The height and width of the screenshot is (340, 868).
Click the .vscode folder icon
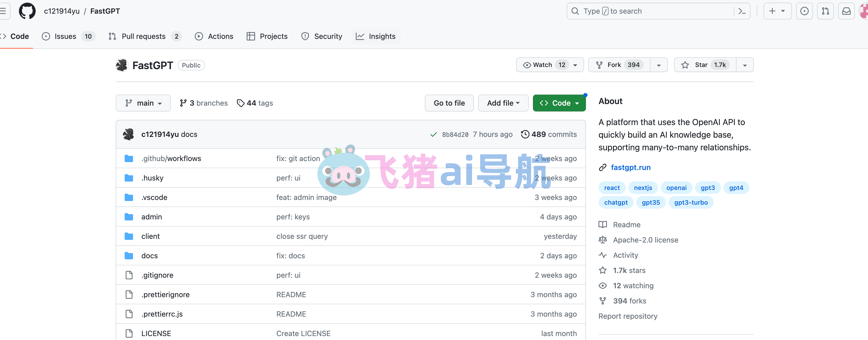(129, 197)
